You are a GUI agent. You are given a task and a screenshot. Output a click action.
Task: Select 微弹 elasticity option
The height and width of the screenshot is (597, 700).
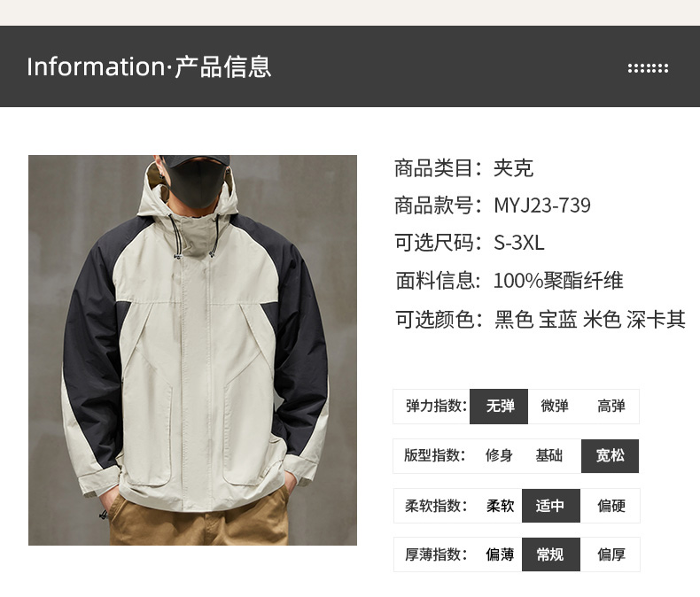click(x=555, y=406)
